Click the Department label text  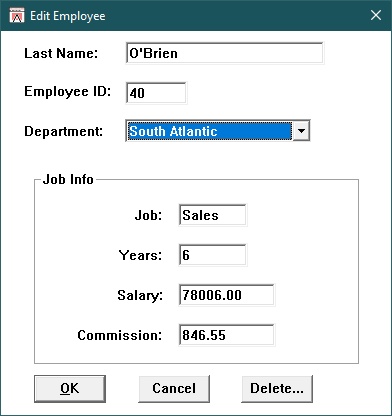pos(64,131)
